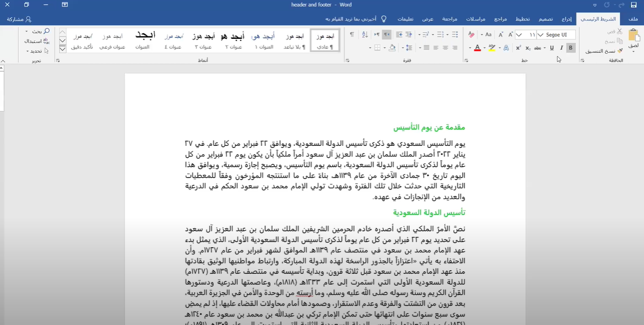Toggle Italic formatting
The image size is (644, 325).
(562, 48)
